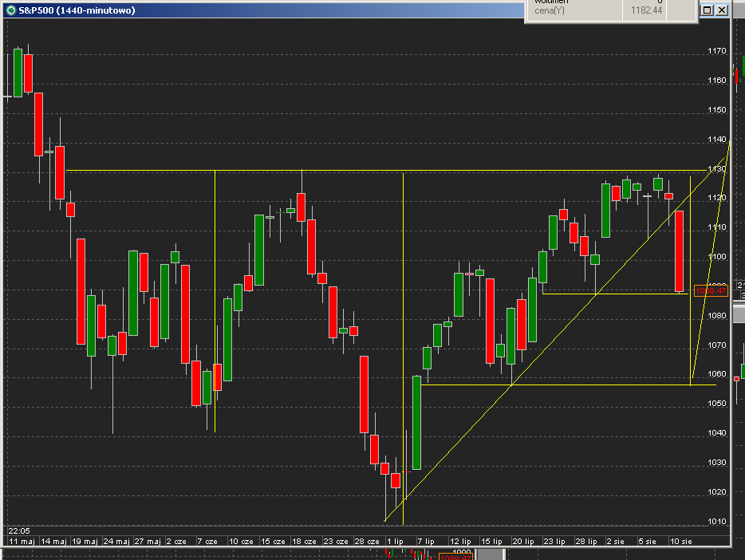
Task: Click the S&P500 chart window icon
Action: click(10, 10)
